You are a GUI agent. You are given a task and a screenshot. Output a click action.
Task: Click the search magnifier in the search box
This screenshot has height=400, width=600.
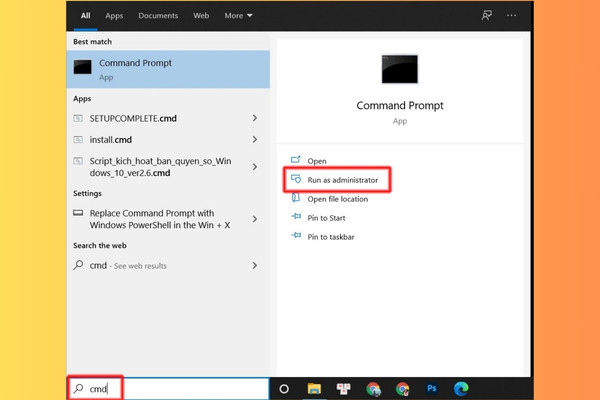point(78,389)
